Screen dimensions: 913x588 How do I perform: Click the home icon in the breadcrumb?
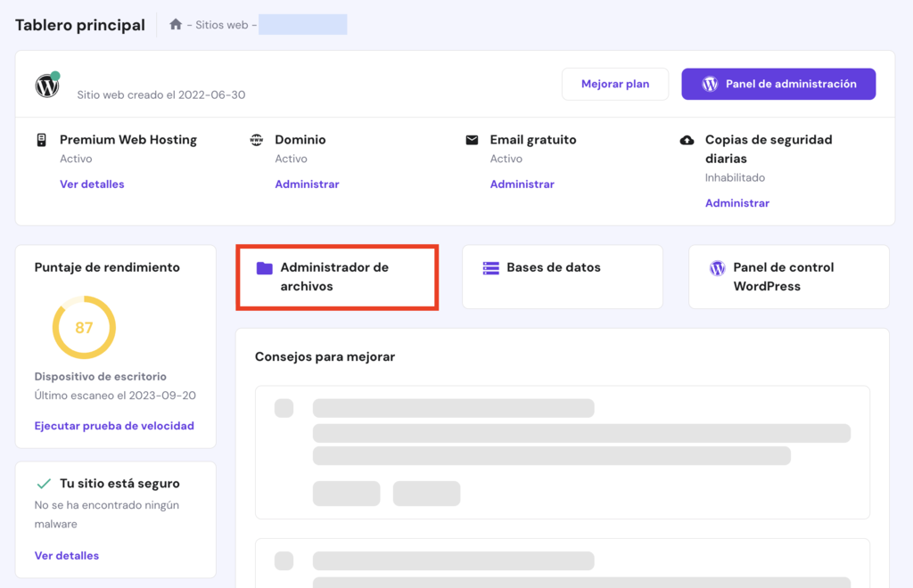(x=176, y=24)
